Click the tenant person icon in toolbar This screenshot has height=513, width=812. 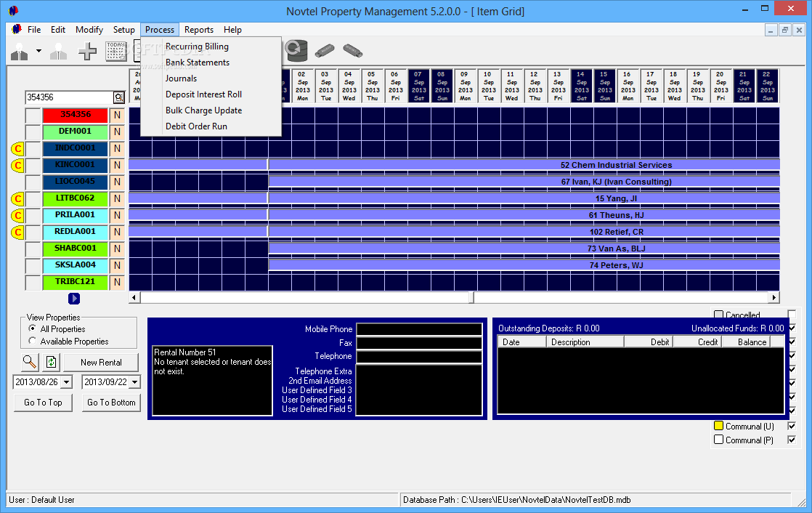20,52
